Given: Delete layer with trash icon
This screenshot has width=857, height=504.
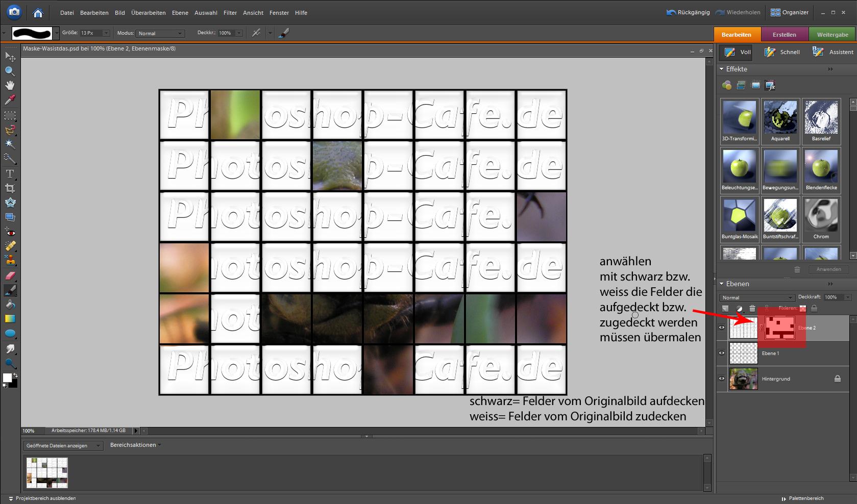Looking at the screenshot, I should coord(752,308).
